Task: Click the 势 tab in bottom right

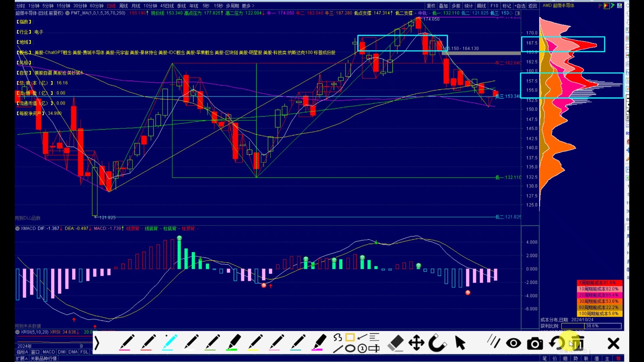Action: click(576, 358)
